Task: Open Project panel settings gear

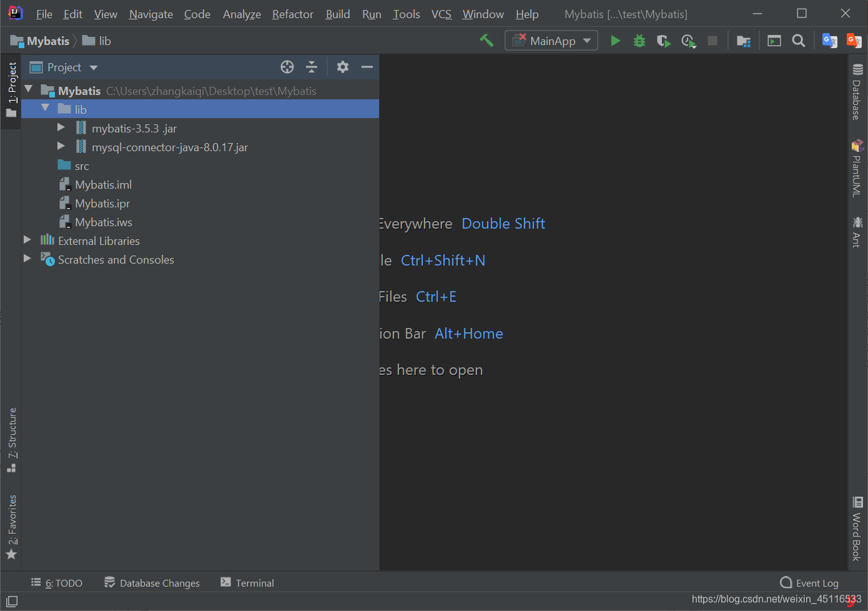Action: coord(343,67)
